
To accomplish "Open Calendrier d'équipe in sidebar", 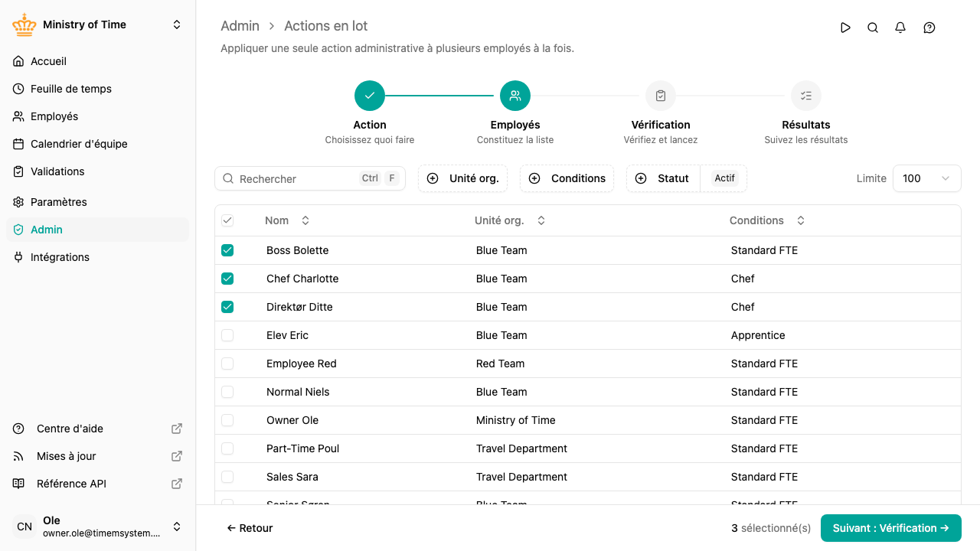I will click(x=97, y=144).
